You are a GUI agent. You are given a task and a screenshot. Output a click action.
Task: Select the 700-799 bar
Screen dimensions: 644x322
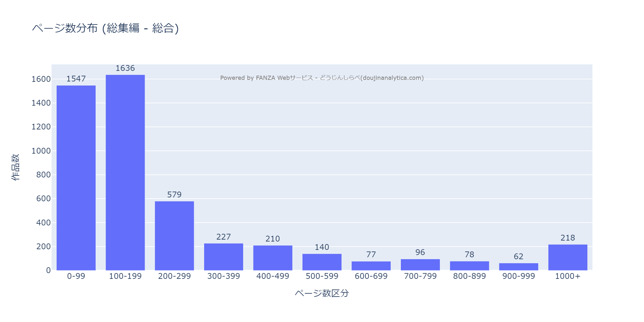pyautogui.click(x=420, y=265)
